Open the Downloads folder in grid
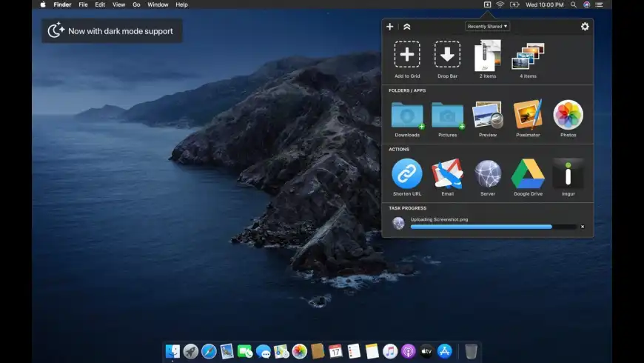644x363 pixels. pos(407,116)
